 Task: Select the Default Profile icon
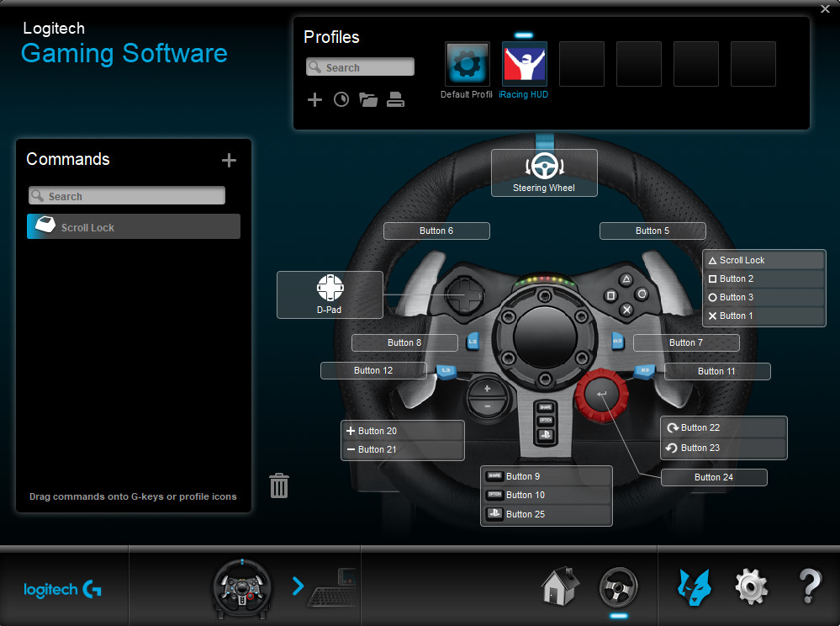pos(467,65)
